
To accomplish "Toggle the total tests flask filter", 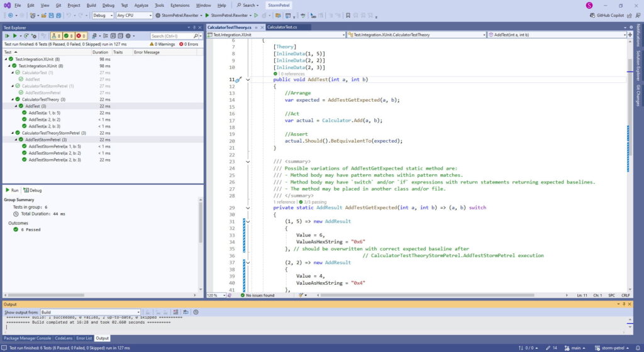I will tap(55, 36).
